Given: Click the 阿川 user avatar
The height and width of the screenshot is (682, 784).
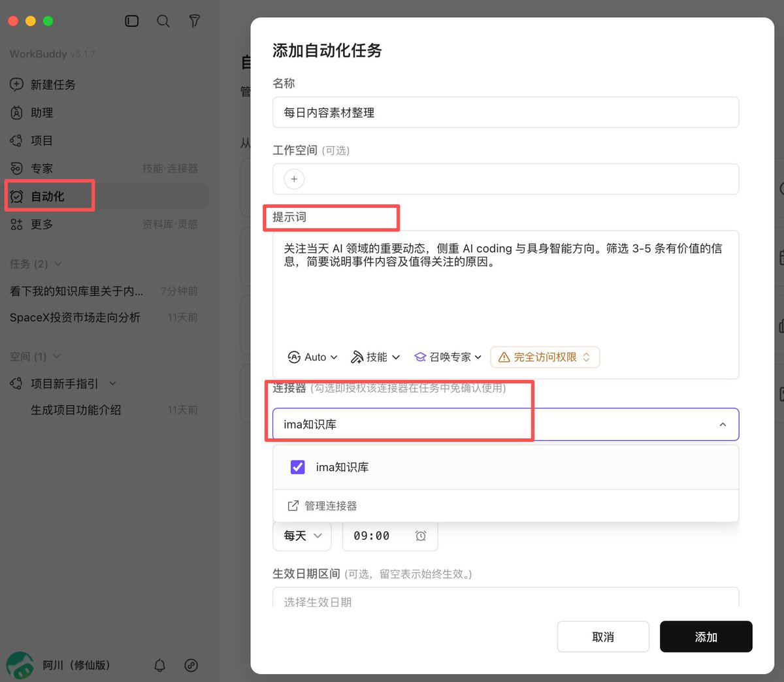Looking at the screenshot, I should 20,665.
